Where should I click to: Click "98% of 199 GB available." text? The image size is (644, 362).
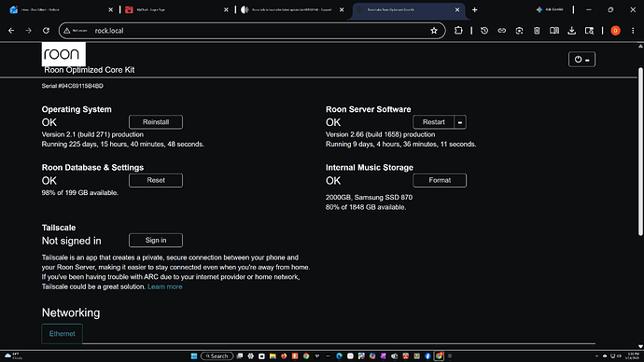click(79, 192)
